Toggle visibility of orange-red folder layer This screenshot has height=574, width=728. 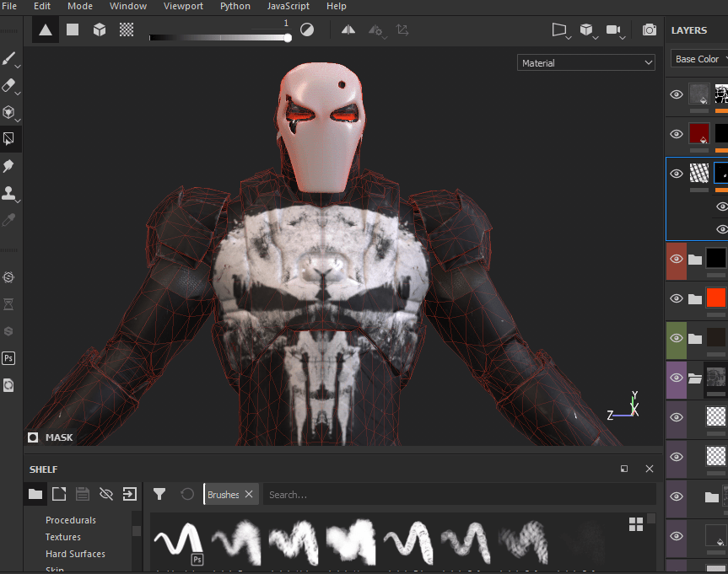click(676, 298)
